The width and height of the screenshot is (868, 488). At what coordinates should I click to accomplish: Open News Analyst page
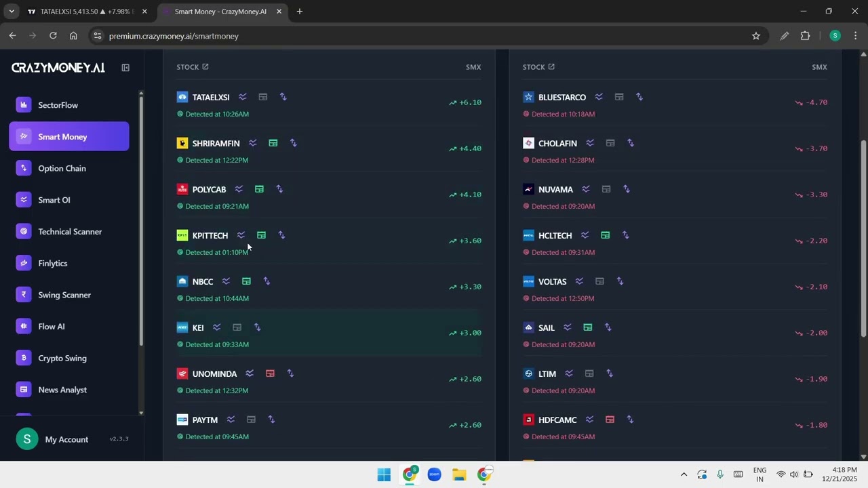(x=68, y=390)
